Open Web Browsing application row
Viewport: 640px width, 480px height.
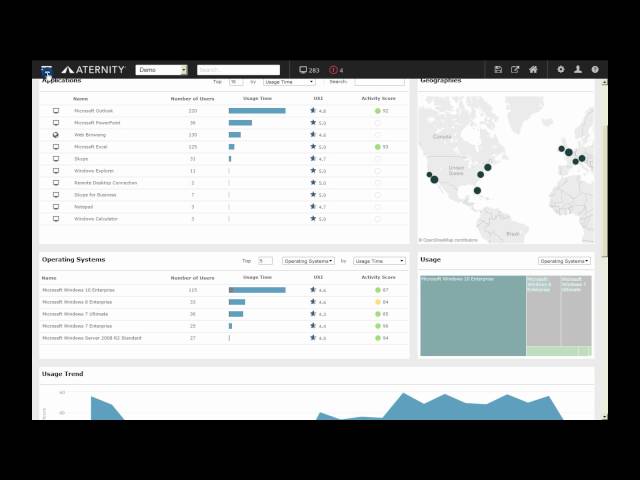(224, 135)
